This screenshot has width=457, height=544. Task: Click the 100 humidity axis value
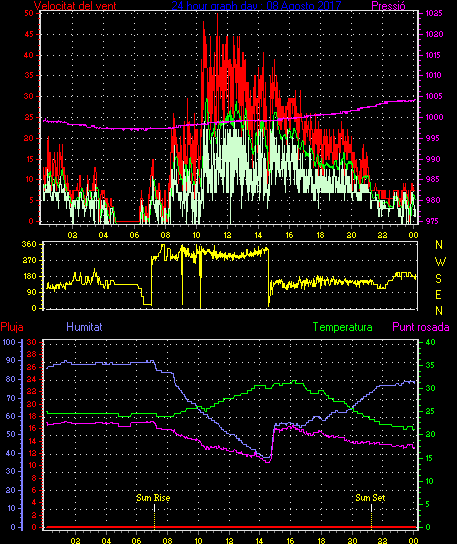click(9, 342)
